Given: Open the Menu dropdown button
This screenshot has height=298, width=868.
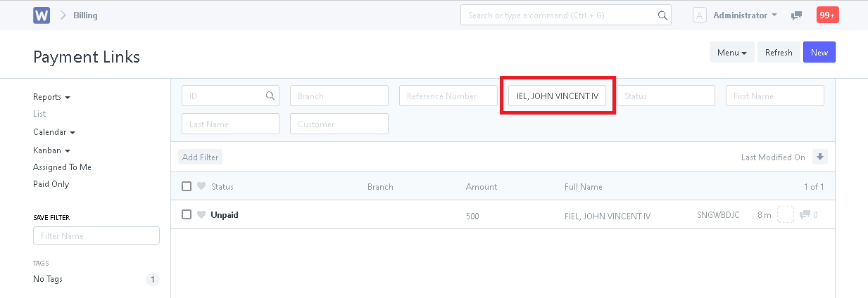Looking at the screenshot, I should [x=732, y=53].
